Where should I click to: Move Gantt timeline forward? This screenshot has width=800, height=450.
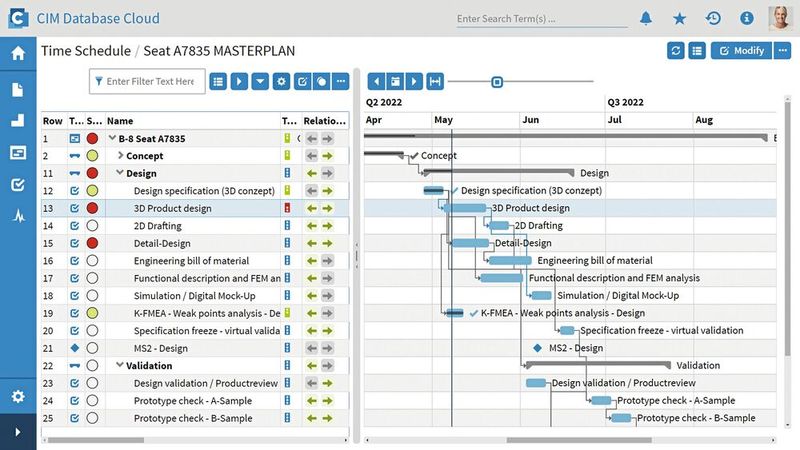414,82
